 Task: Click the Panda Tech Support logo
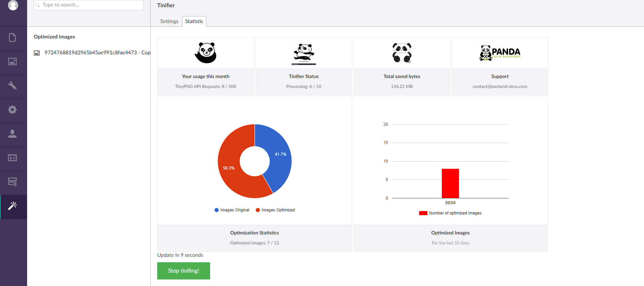(x=499, y=53)
